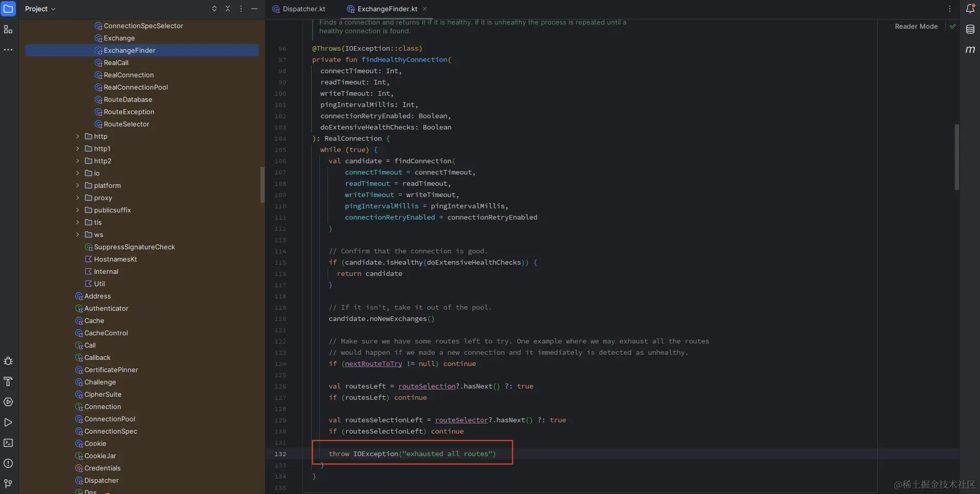Image resolution: width=980 pixels, height=494 pixels.
Task: Toggle Reader Mode in the editor
Action: pyautogui.click(x=916, y=27)
